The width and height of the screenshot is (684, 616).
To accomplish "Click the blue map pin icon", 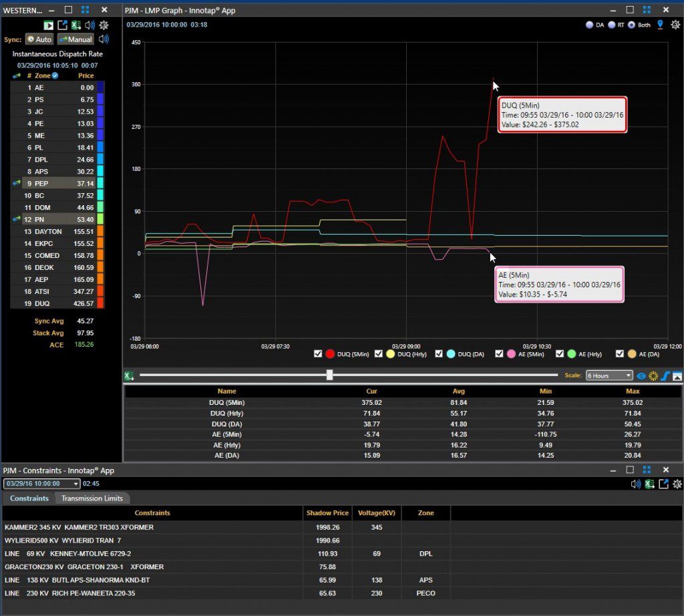I will click(660, 25).
